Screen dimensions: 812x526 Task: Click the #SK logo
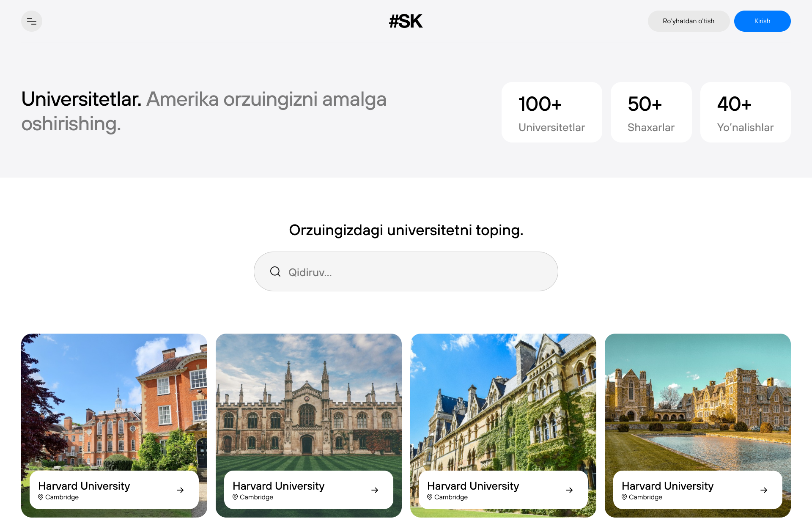point(406,21)
